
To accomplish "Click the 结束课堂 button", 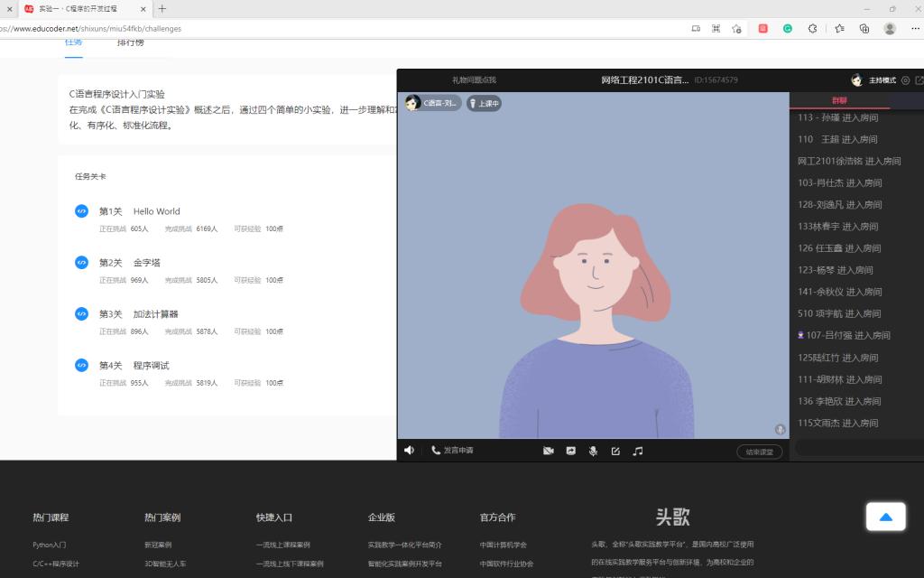I will click(x=759, y=452).
